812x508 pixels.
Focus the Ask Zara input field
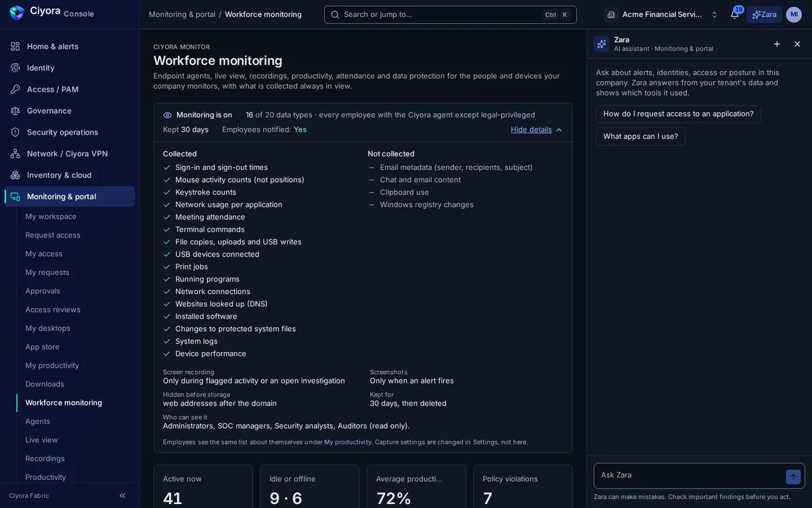pos(690,475)
